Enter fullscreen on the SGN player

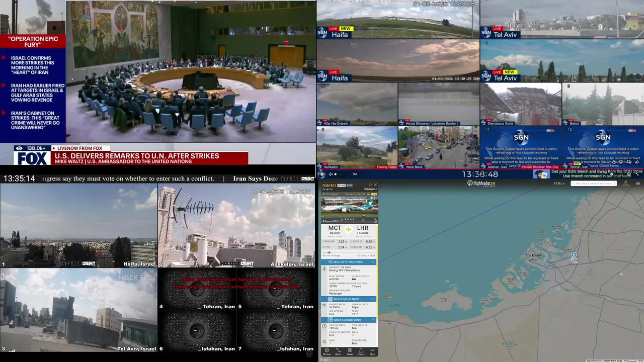click(x=637, y=174)
